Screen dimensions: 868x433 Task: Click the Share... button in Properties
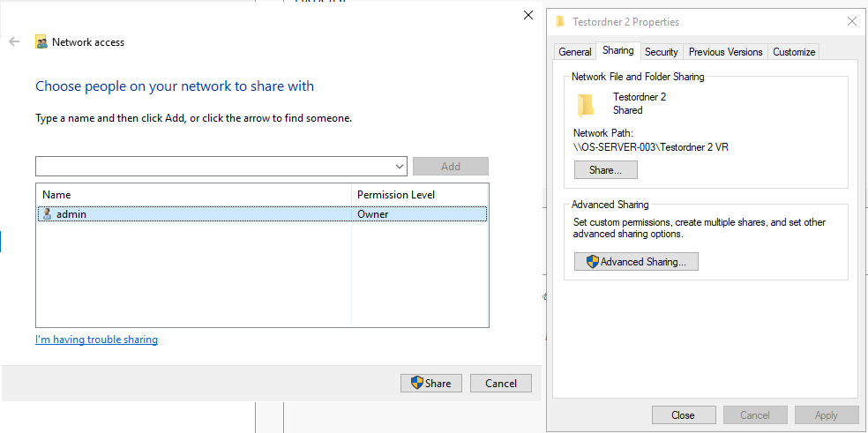(x=606, y=170)
